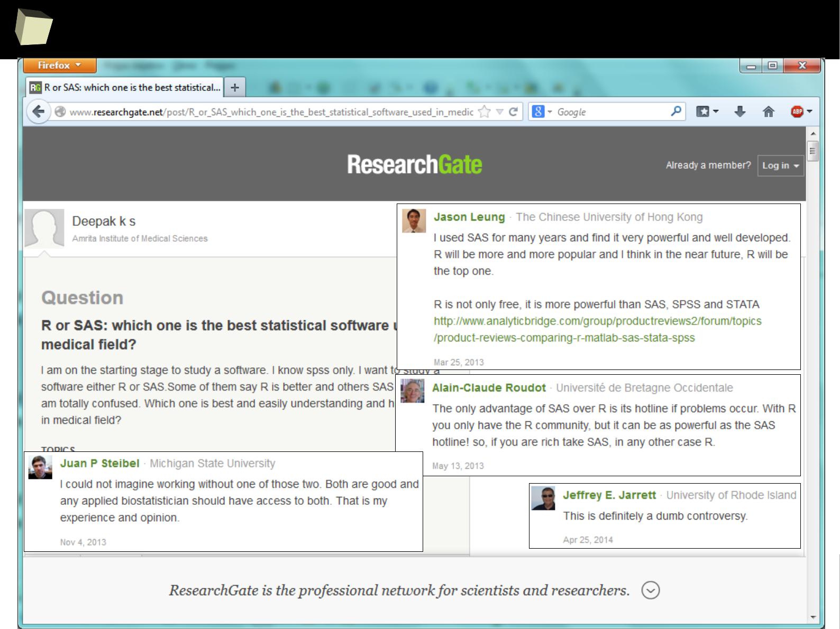Click 'Already a member?' text

tap(708, 165)
